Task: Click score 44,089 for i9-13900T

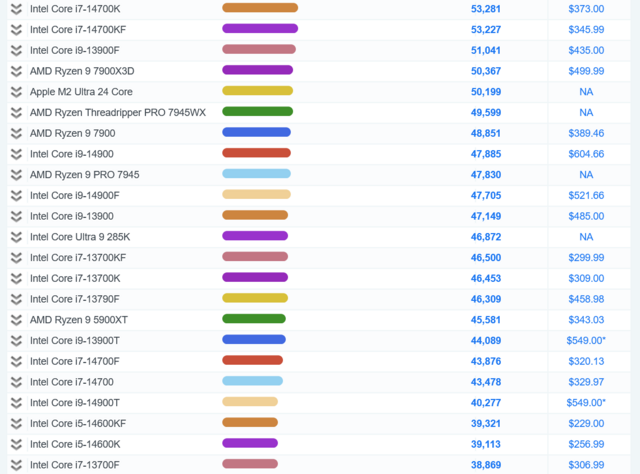Action: [486, 341]
